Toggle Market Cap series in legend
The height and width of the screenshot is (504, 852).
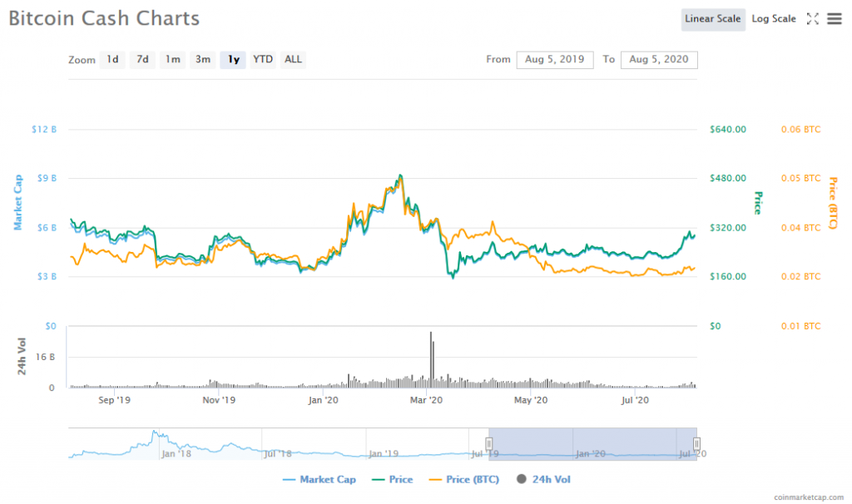point(319,480)
